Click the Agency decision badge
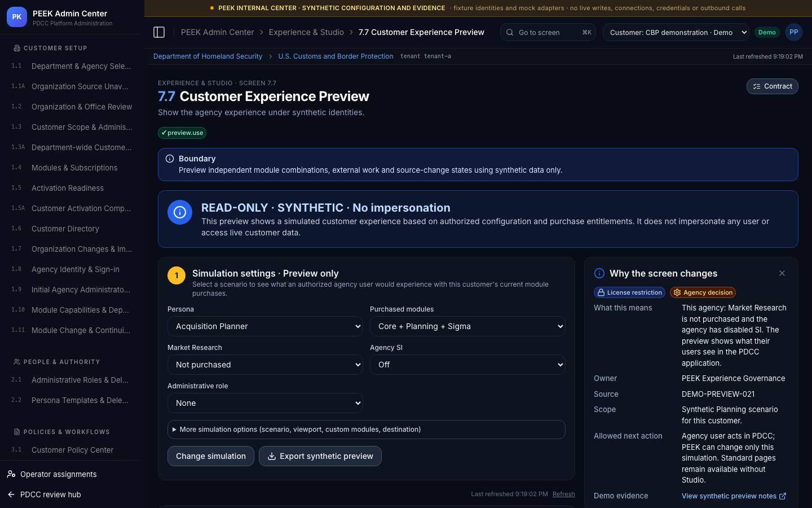The width and height of the screenshot is (812, 508). [703, 292]
